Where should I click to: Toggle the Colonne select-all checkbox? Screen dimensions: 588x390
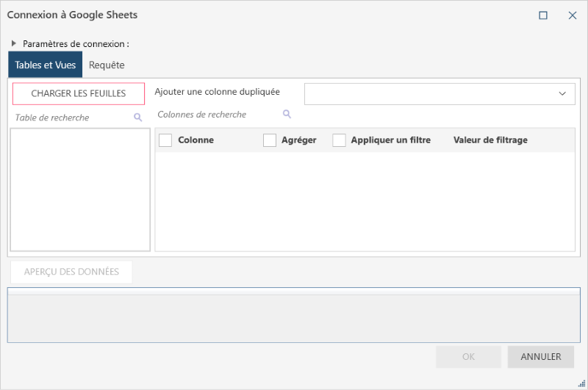165,140
